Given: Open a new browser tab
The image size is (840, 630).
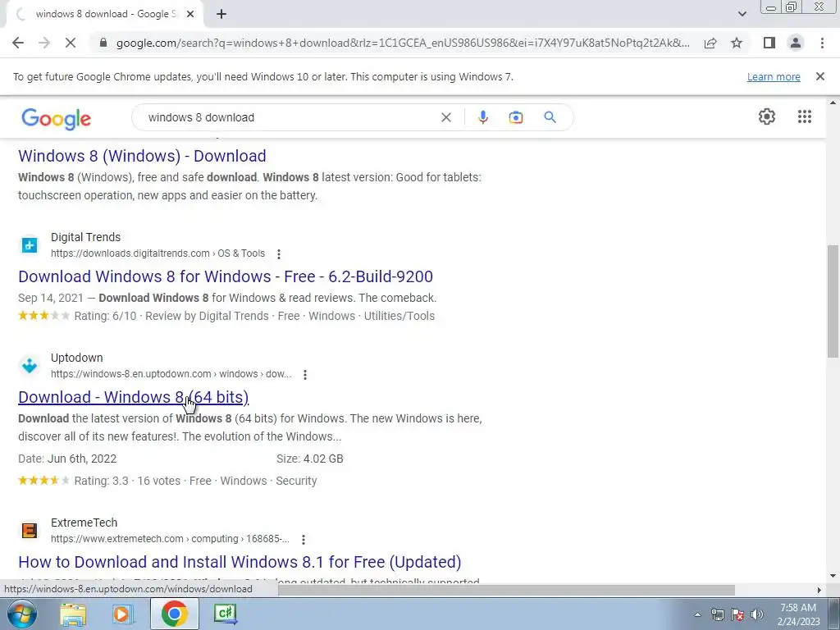Looking at the screenshot, I should click(221, 14).
